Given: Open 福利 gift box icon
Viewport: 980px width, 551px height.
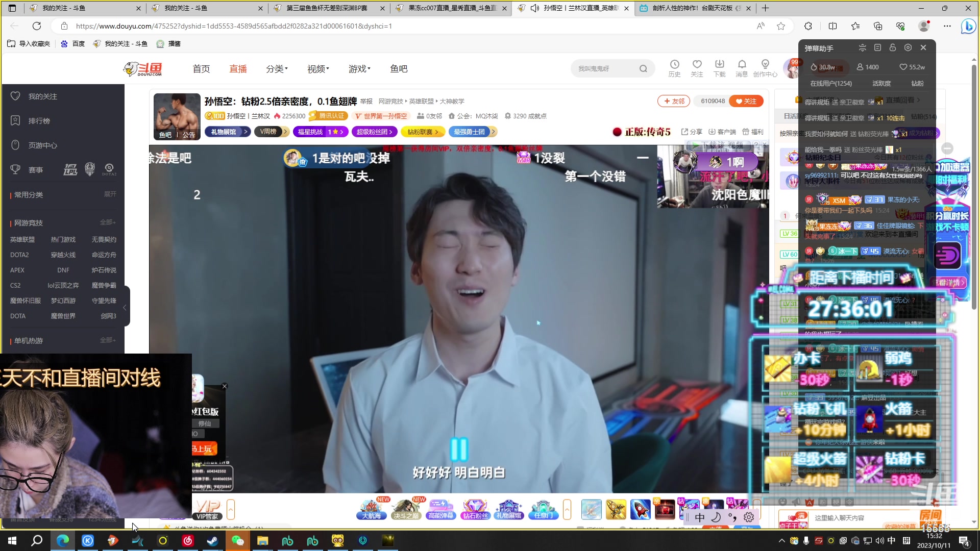Looking at the screenshot, I should pos(753,132).
